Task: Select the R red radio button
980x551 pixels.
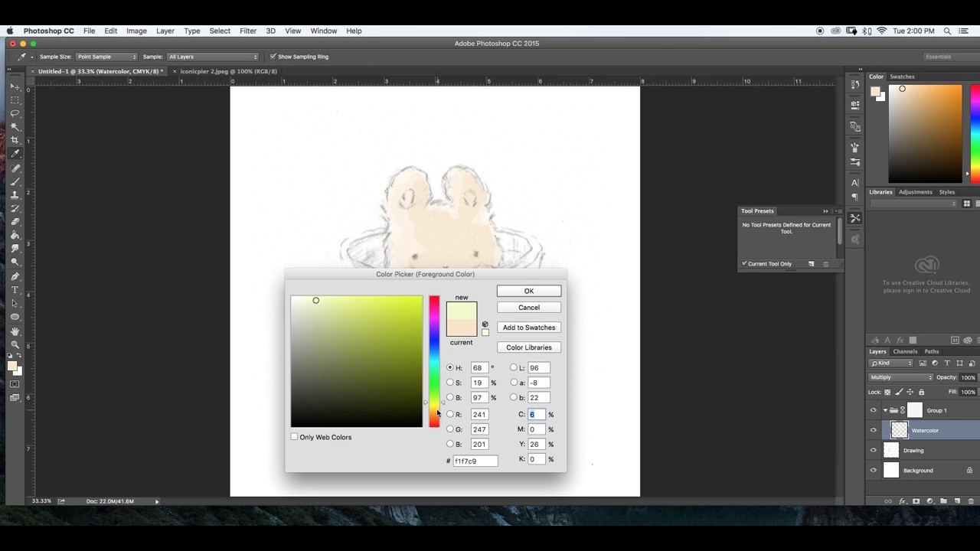Action: click(x=449, y=414)
